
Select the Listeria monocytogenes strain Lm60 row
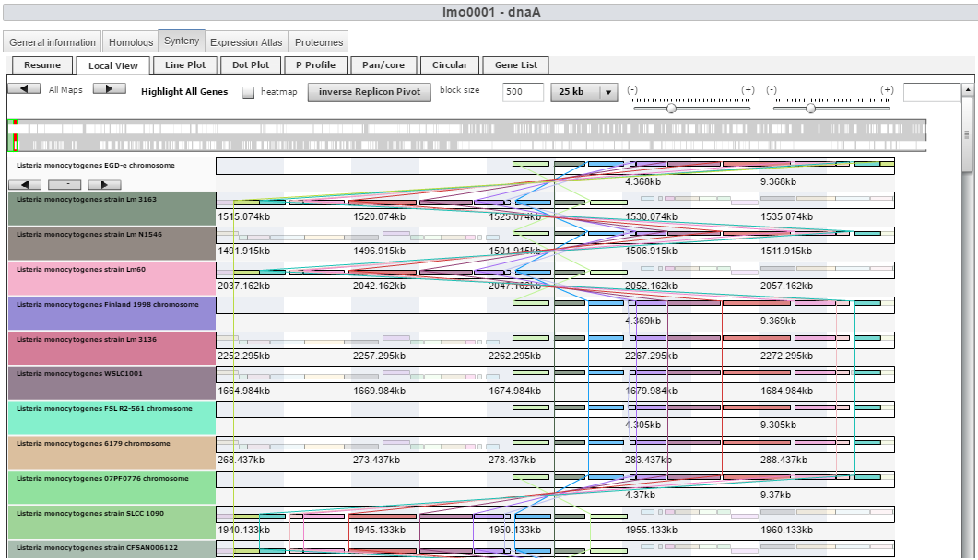(112, 278)
